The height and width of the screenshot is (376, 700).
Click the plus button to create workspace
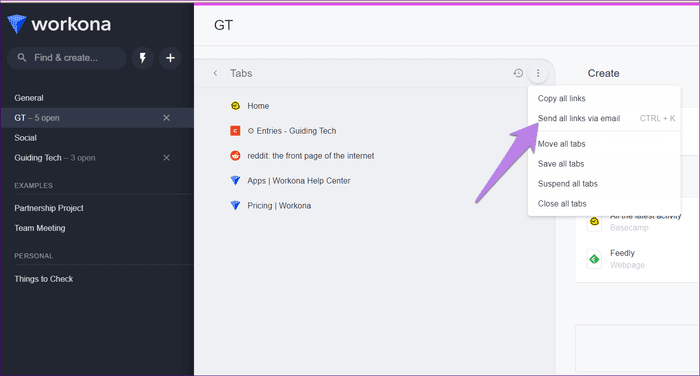click(170, 58)
